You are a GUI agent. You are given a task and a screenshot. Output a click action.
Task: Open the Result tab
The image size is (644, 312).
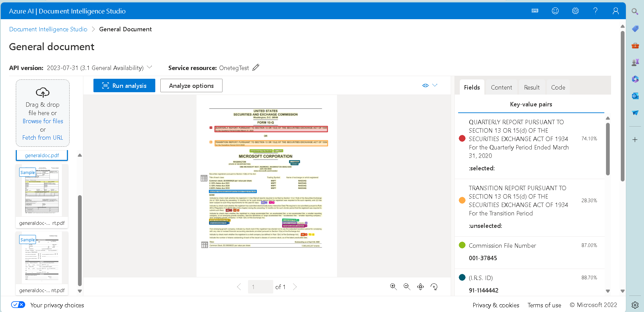(531, 88)
